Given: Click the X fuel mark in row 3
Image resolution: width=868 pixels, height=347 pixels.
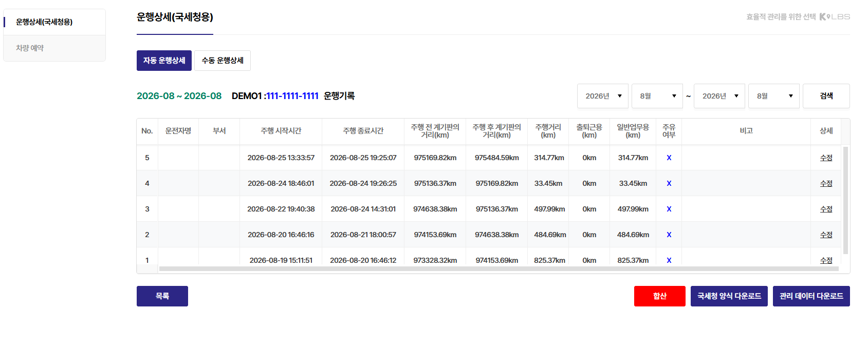Looking at the screenshot, I should click(x=669, y=209).
